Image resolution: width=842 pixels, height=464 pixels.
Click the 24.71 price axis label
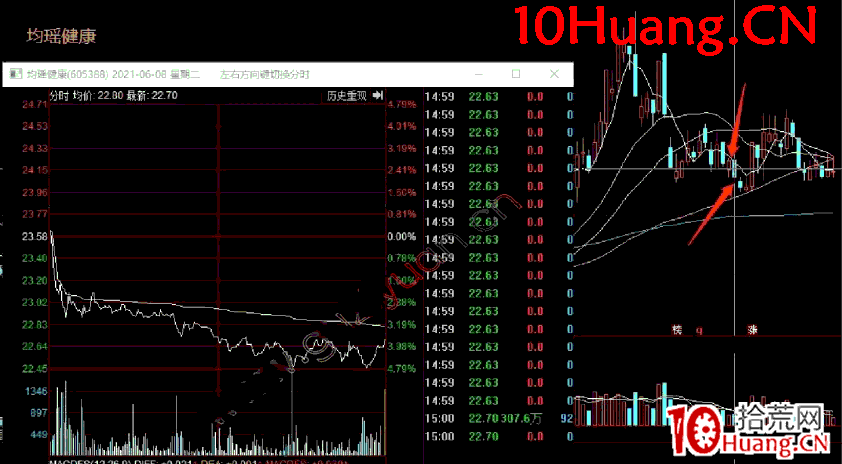(x=34, y=104)
